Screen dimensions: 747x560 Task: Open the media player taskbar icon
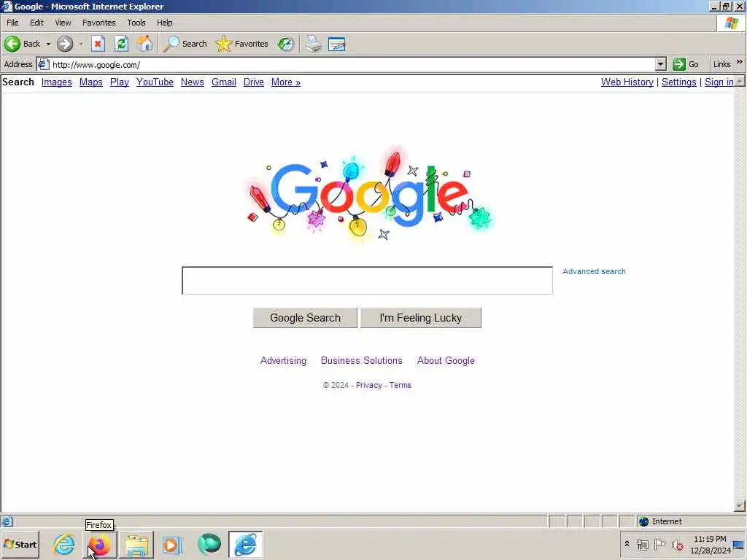click(172, 545)
